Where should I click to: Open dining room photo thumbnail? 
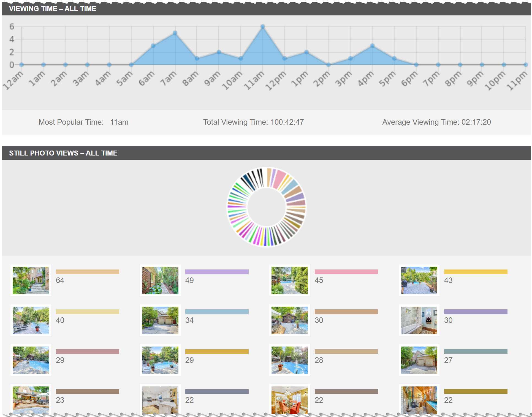tap(290, 400)
